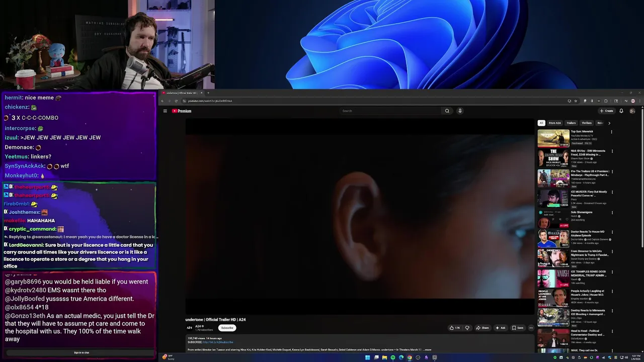Go back in browser

click(x=163, y=101)
